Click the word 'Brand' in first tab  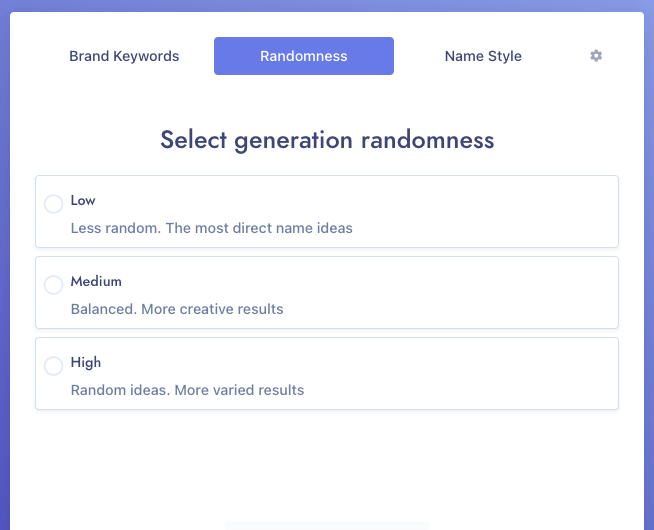click(89, 56)
